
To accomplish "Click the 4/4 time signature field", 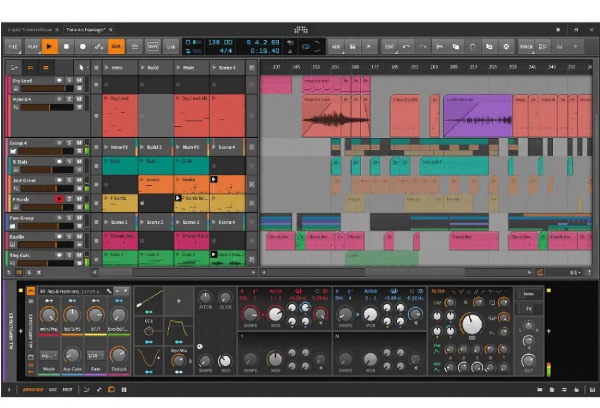I will [x=226, y=51].
